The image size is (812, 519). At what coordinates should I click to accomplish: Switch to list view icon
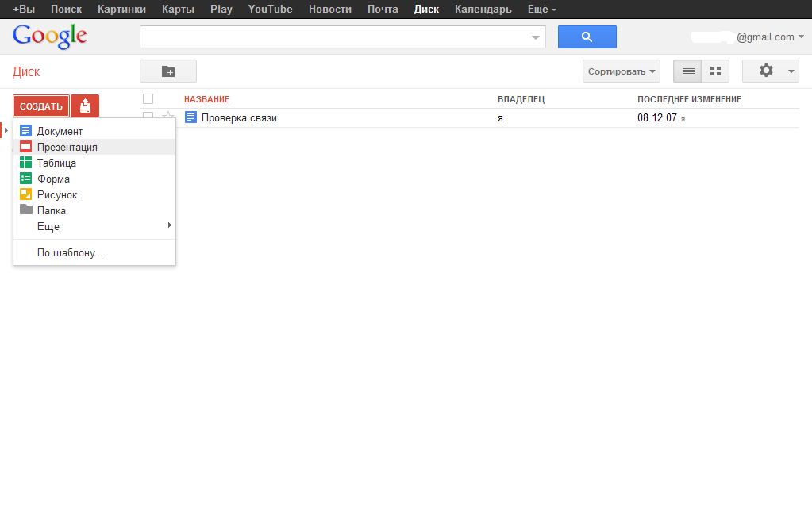[688, 71]
